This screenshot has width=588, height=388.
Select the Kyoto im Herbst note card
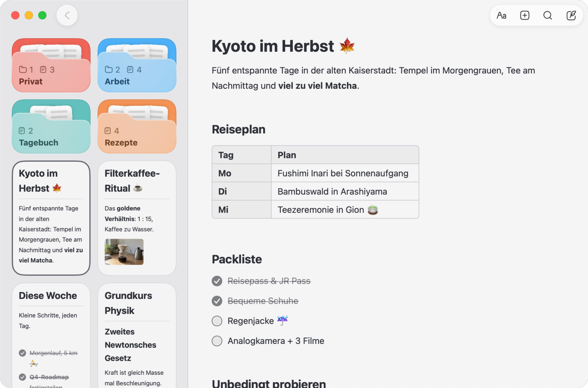click(51, 218)
